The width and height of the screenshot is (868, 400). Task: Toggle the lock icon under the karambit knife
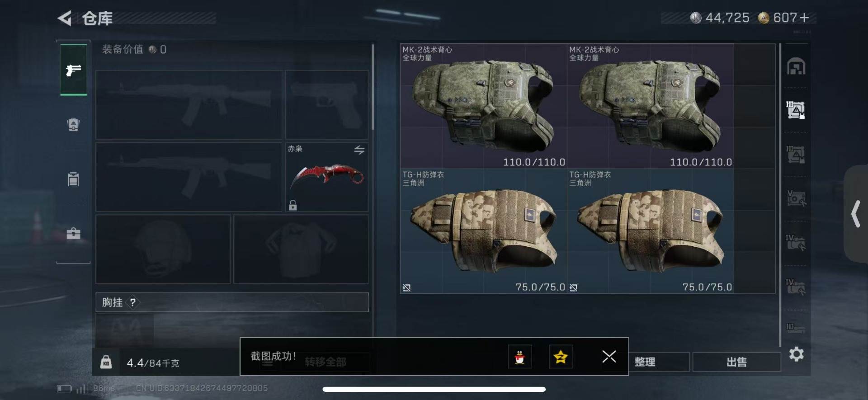pos(293,205)
